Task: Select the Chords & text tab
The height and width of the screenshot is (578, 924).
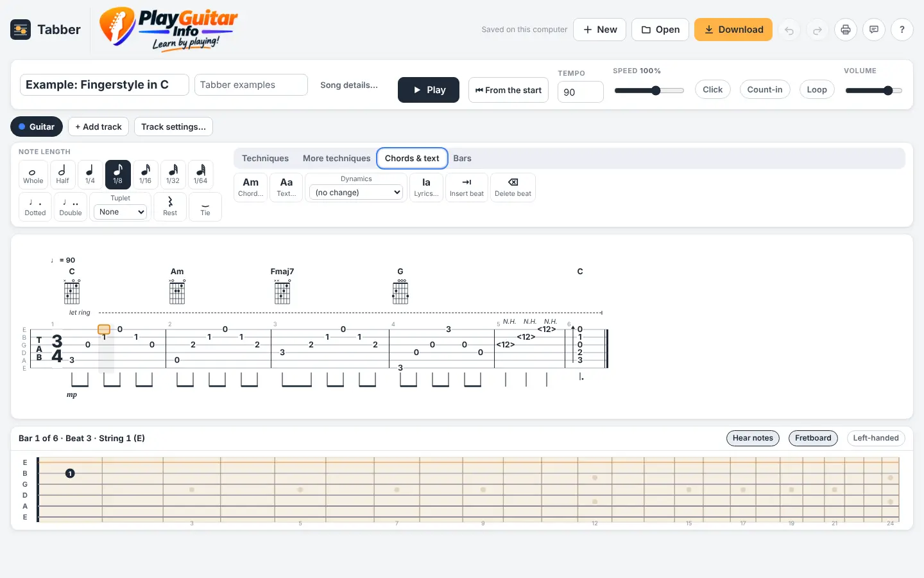Action: pyautogui.click(x=412, y=158)
